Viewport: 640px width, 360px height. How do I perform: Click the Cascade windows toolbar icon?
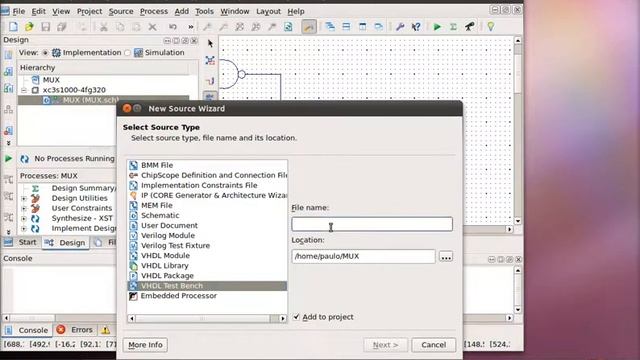point(330,27)
